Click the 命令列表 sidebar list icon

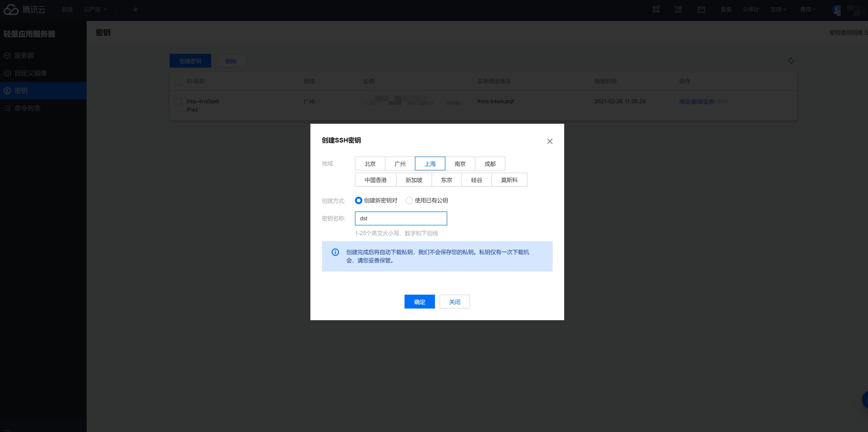click(7, 108)
